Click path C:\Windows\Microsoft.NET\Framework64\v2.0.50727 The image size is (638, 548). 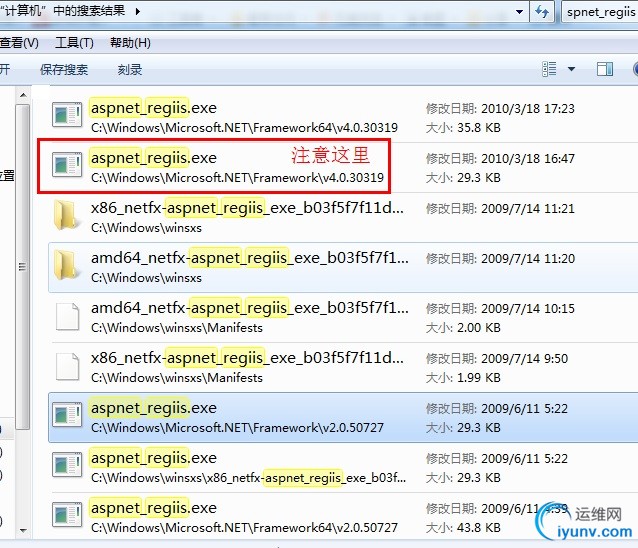(x=244, y=527)
